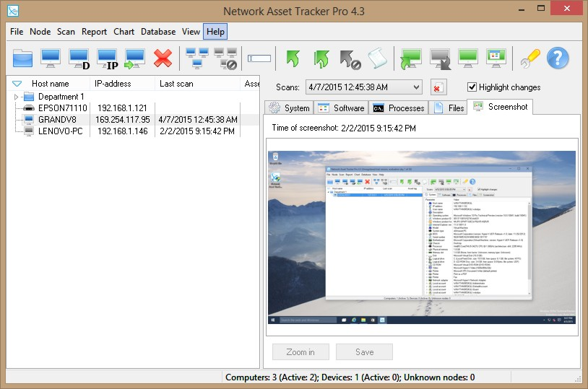The image size is (588, 389).
Task: Toggle the Highlight changes checkbox
Action: 472,87
